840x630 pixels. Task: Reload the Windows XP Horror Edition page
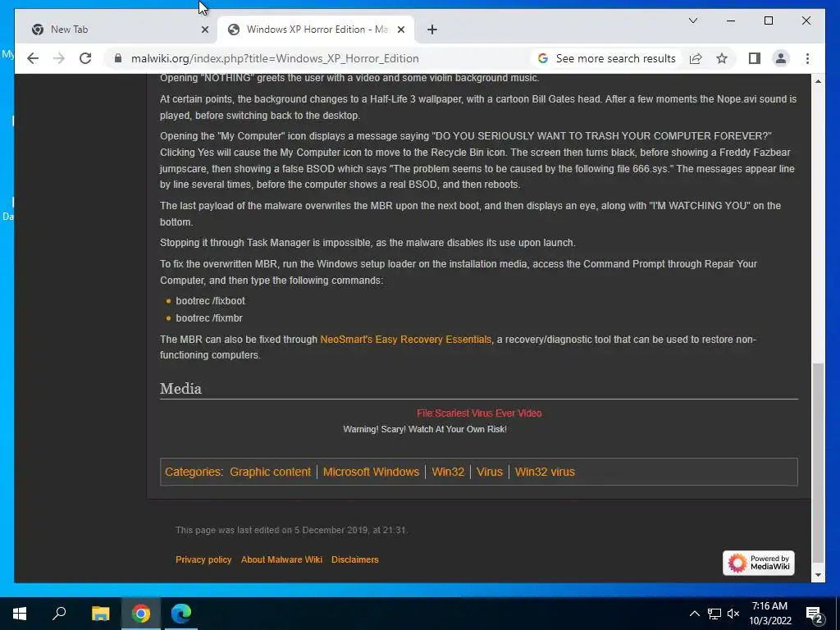(x=85, y=58)
